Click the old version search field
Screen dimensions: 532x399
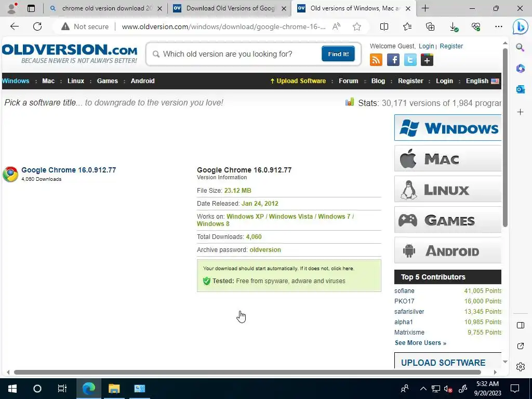pos(237,54)
